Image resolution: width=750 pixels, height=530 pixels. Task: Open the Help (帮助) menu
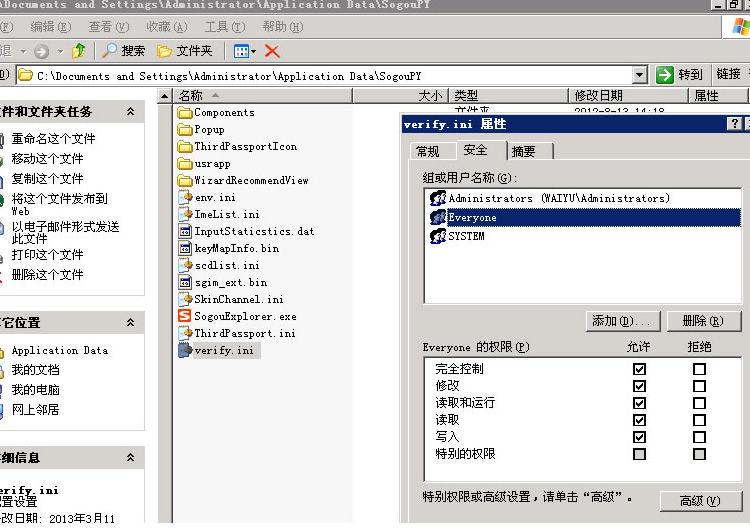click(x=283, y=27)
